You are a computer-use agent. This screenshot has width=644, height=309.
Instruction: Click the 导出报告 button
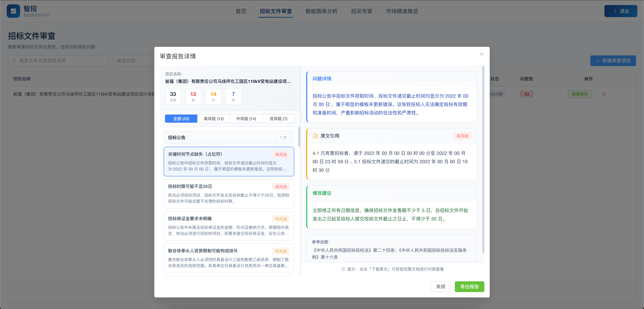(x=469, y=287)
